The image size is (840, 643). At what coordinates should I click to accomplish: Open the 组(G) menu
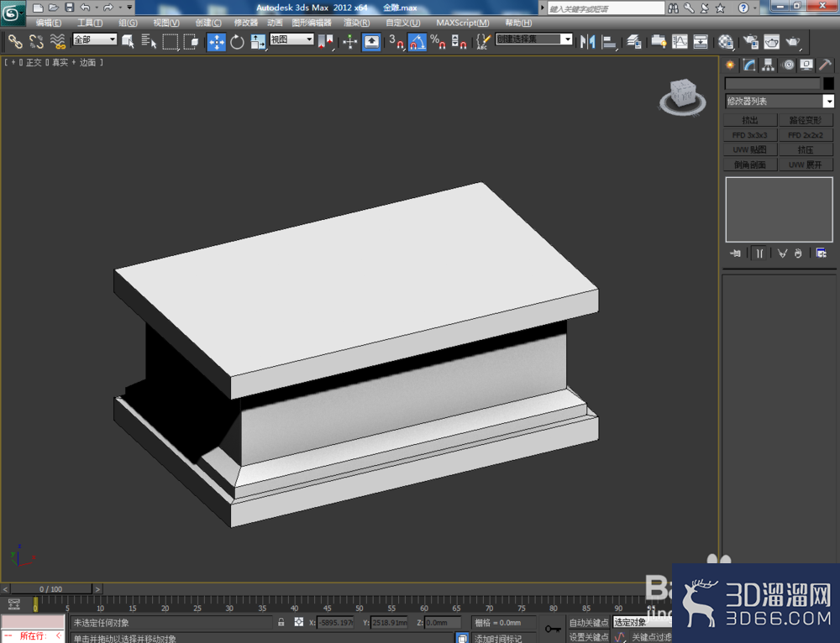(128, 23)
